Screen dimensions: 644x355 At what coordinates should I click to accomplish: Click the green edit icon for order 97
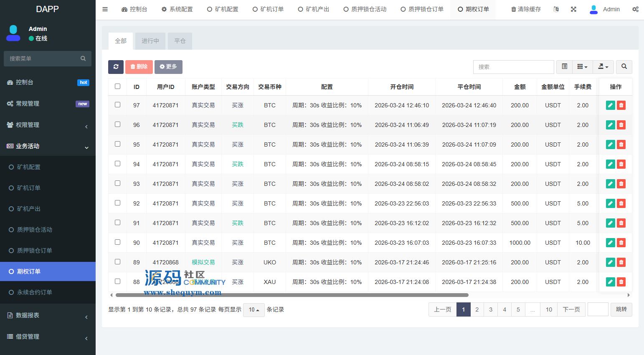(610, 105)
